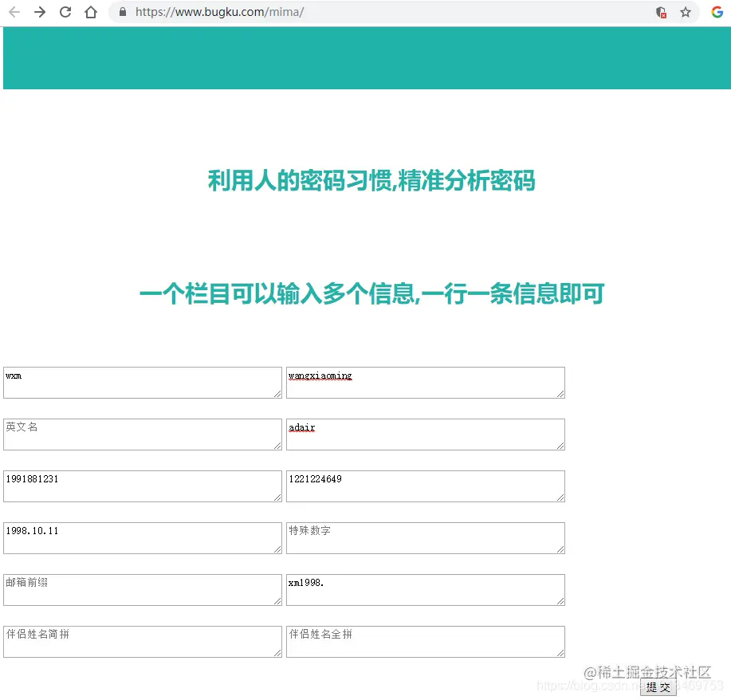Open the shield extension icon
Viewport: 731px width, 700px height.
point(661,12)
